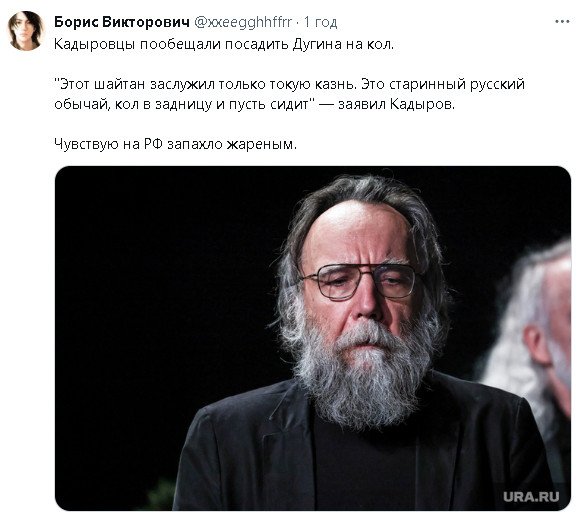
Task: Click the word "Кадыров" ending the quote
Action: [421, 104]
